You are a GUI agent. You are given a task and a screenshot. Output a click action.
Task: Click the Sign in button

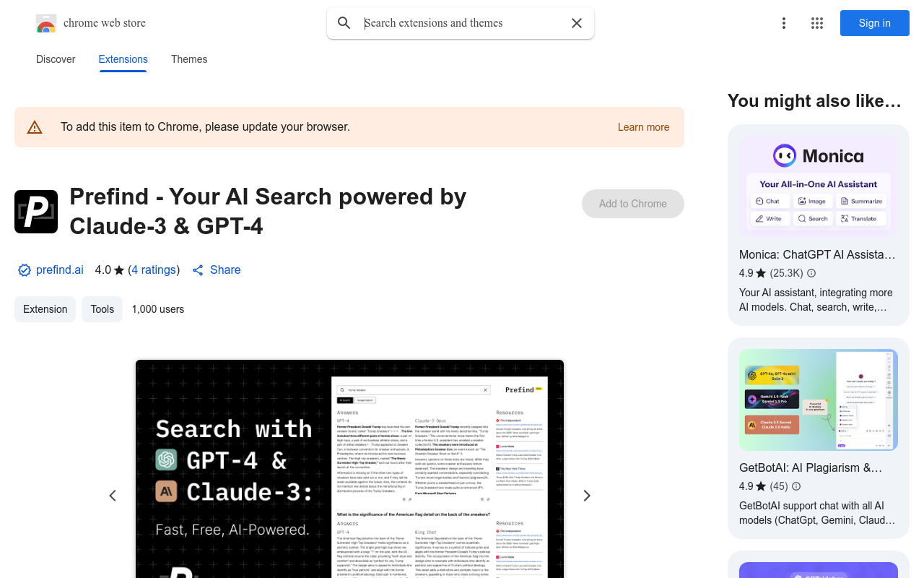[x=875, y=23]
